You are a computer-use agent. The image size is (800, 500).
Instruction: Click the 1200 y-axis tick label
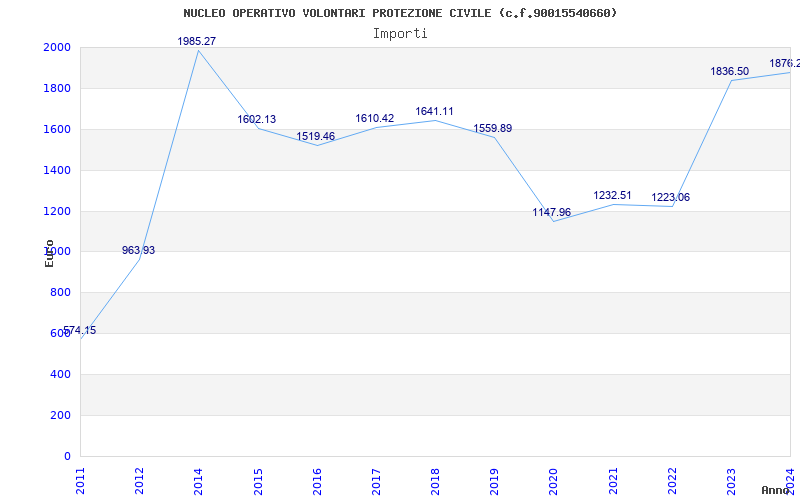pyautogui.click(x=57, y=211)
